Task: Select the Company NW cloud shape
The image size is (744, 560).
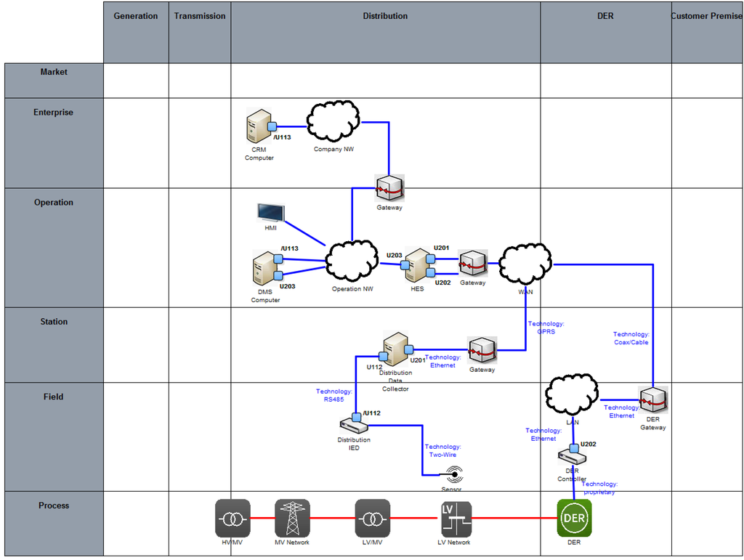Action: click(x=333, y=122)
